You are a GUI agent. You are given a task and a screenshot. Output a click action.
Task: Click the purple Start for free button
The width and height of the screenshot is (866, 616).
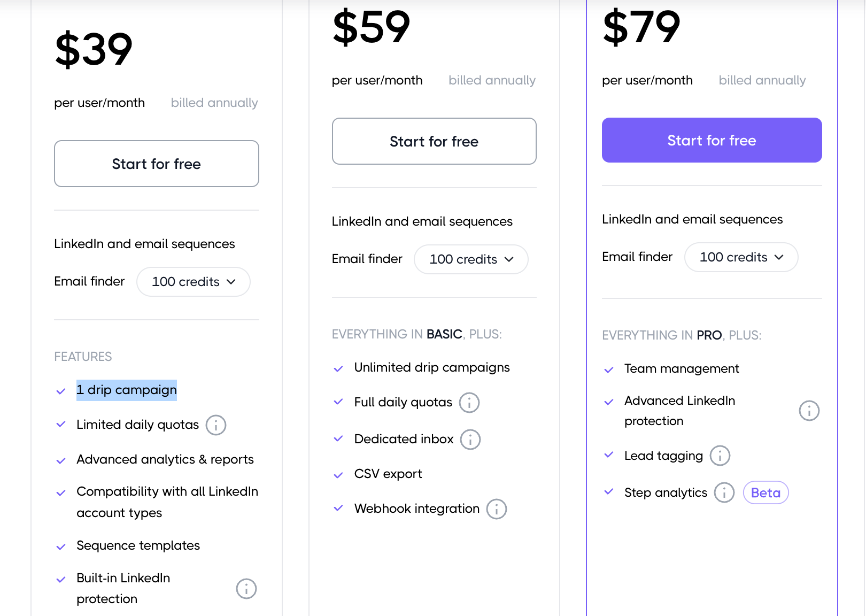712,140
